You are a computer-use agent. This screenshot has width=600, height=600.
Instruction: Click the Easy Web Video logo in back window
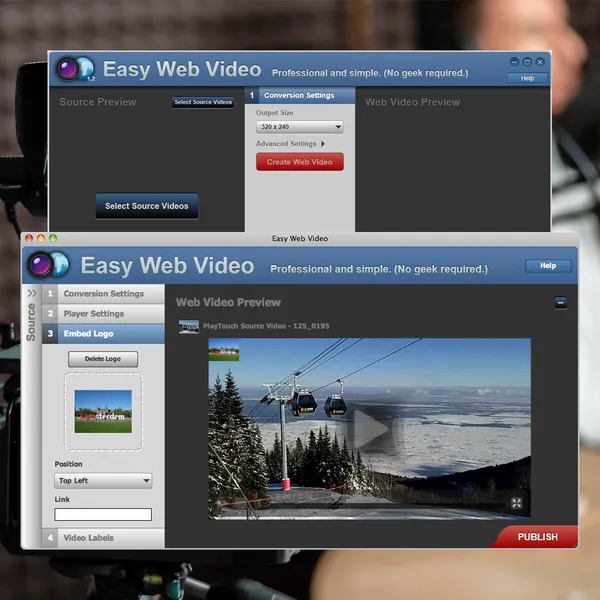(75, 69)
